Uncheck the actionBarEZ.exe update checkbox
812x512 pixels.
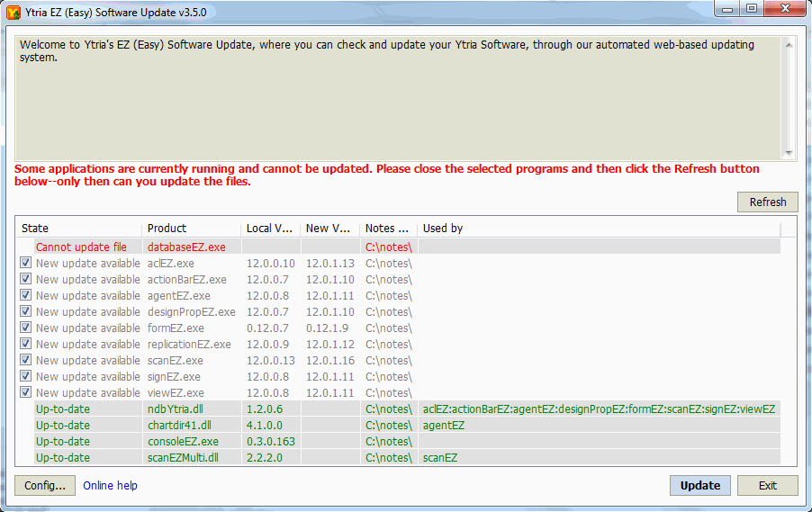pos(26,280)
